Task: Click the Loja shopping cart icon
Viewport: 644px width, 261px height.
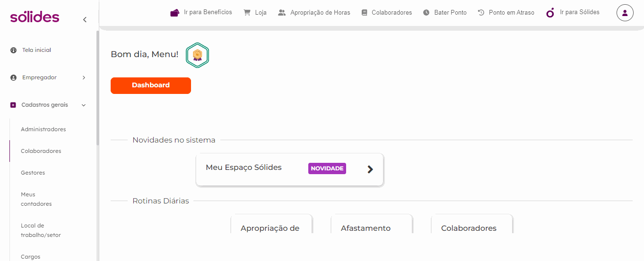Action: tap(247, 13)
